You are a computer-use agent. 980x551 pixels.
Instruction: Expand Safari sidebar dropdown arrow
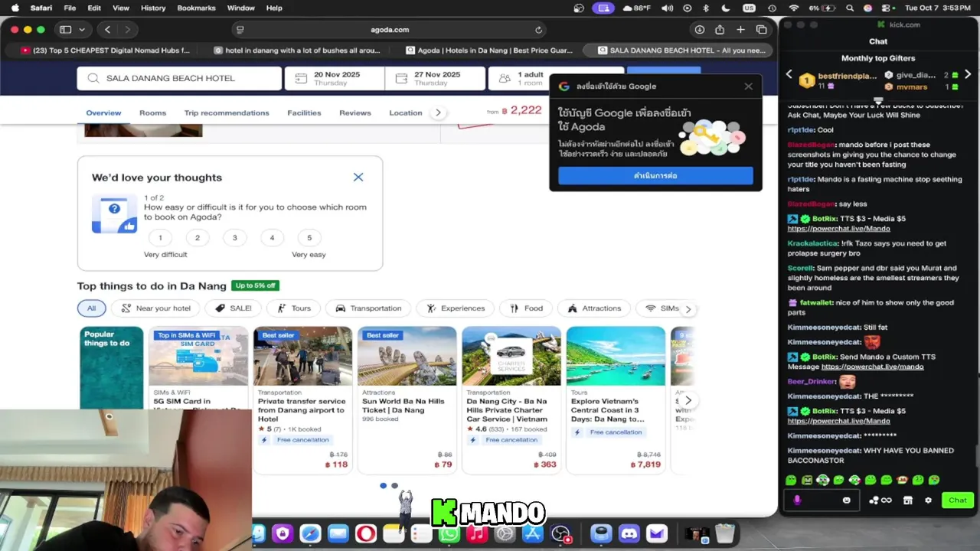[81, 30]
